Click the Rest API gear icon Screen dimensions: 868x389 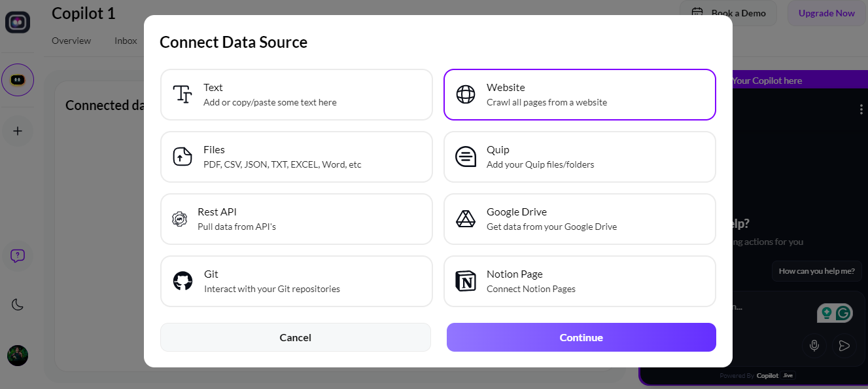click(180, 219)
